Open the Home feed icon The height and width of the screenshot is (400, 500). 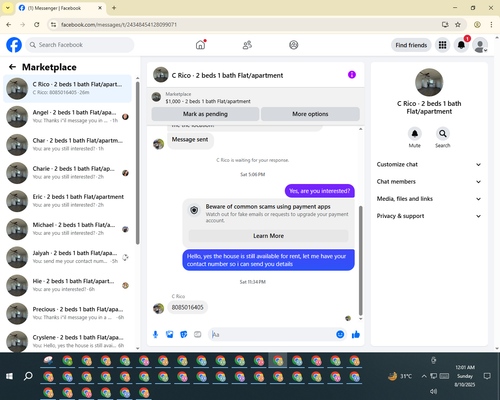click(200, 45)
